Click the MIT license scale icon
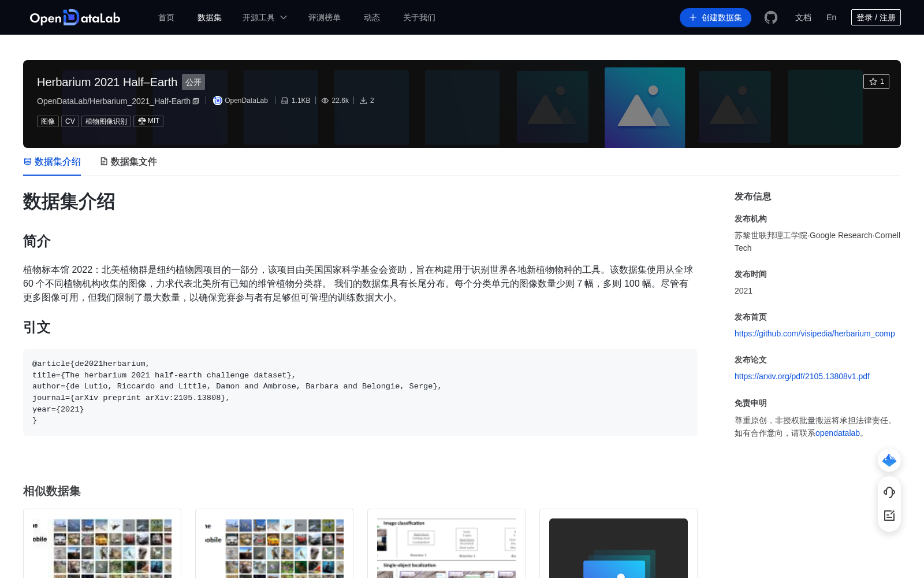The height and width of the screenshot is (578, 924). coord(142,121)
